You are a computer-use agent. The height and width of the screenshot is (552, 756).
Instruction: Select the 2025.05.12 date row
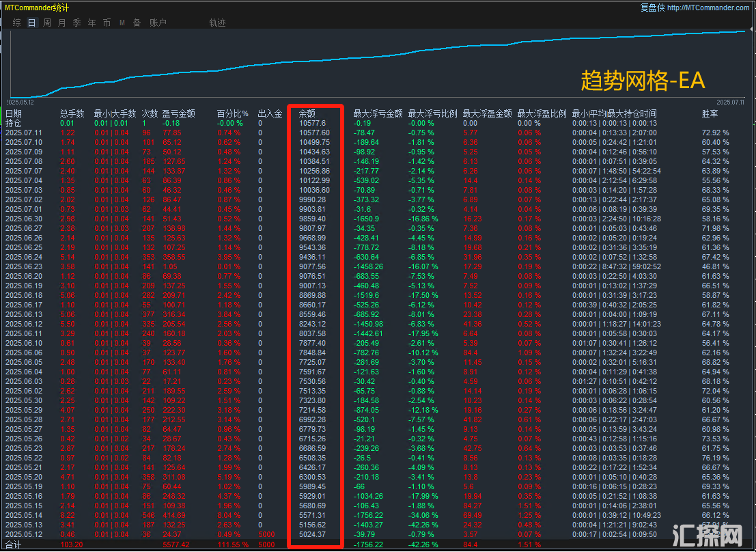[x=24, y=535]
